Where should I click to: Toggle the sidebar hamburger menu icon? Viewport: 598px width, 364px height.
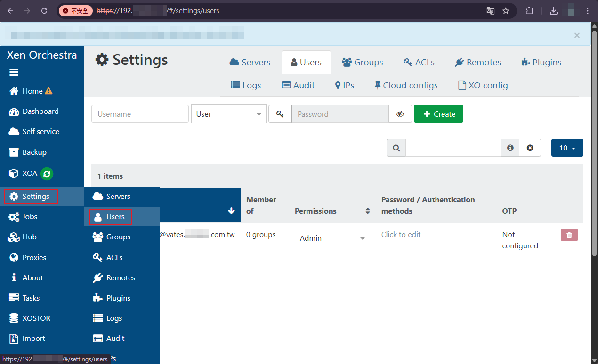14,72
